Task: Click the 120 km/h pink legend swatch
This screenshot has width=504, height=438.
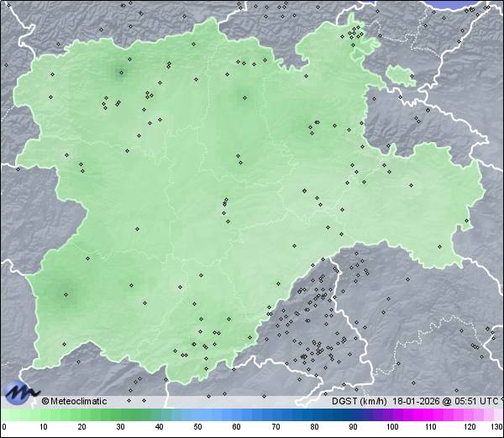Action: (x=469, y=415)
